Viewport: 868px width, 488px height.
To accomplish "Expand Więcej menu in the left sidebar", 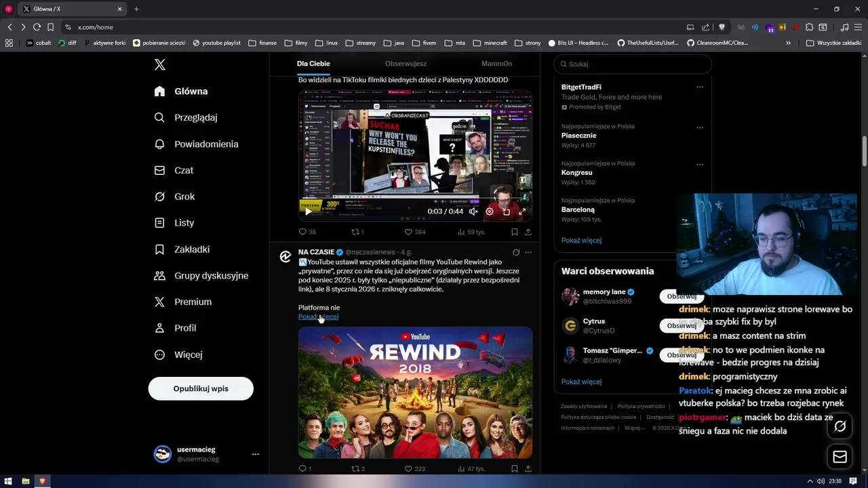I will coord(178,354).
